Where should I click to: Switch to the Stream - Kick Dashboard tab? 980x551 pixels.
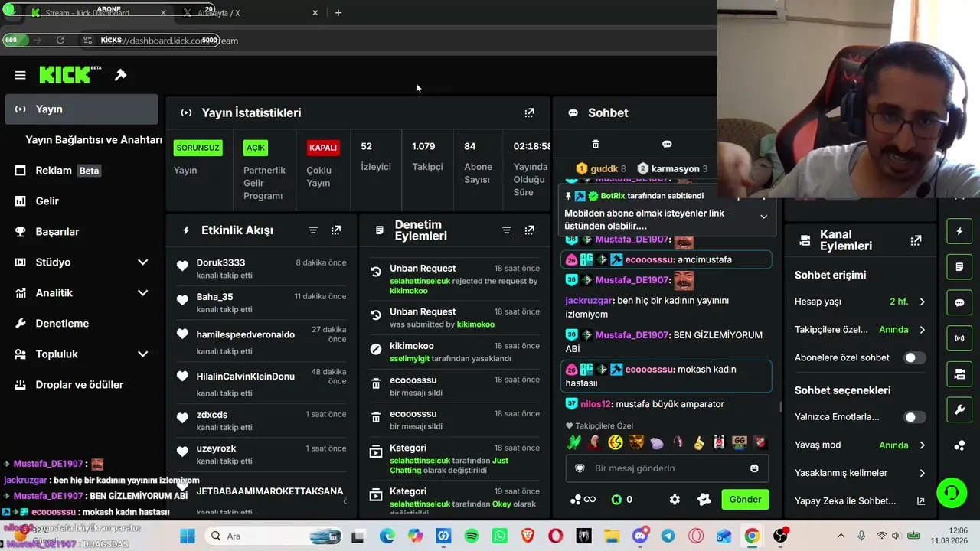tap(99, 13)
